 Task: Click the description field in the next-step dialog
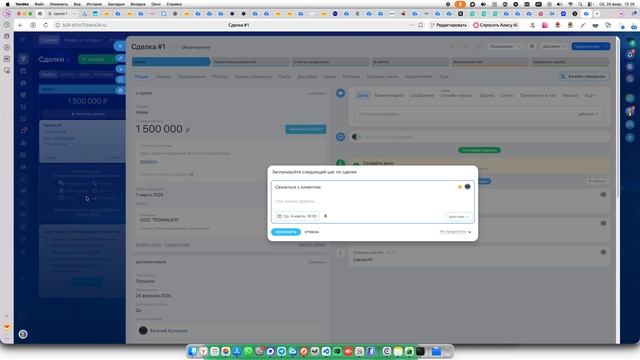[x=295, y=201]
